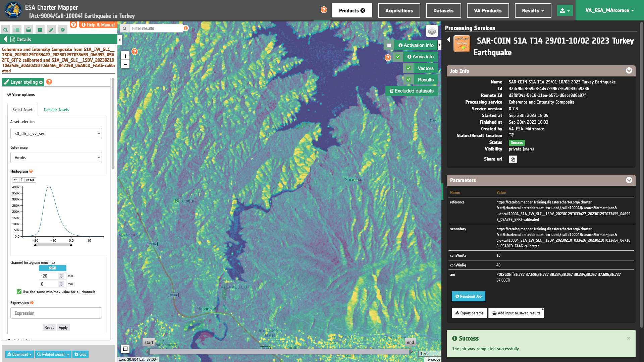Open the Expression help icon
Image resolution: width=644 pixels, height=362 pixels.
tap(32, 303)
